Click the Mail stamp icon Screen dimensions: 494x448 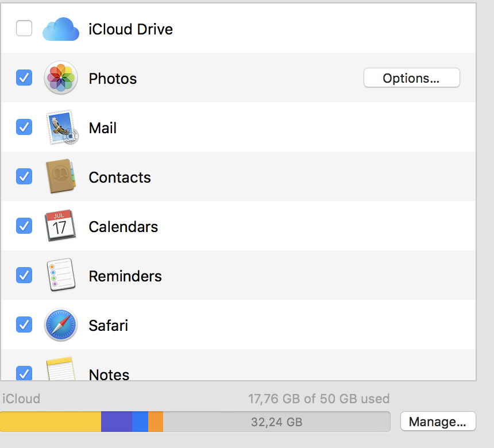pyautogui.click(x=61, y=127)
